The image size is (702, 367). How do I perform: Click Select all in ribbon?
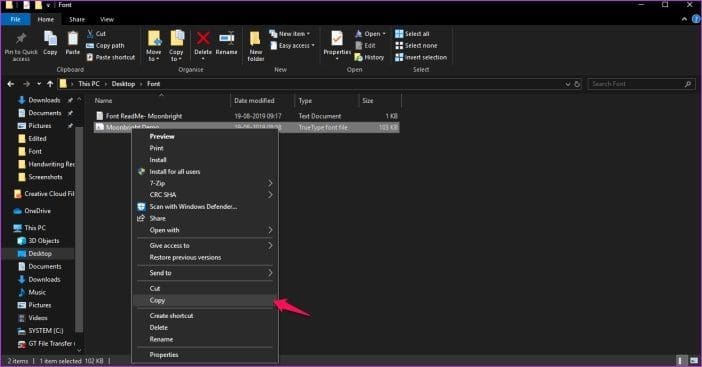click(x=412, y=34)
